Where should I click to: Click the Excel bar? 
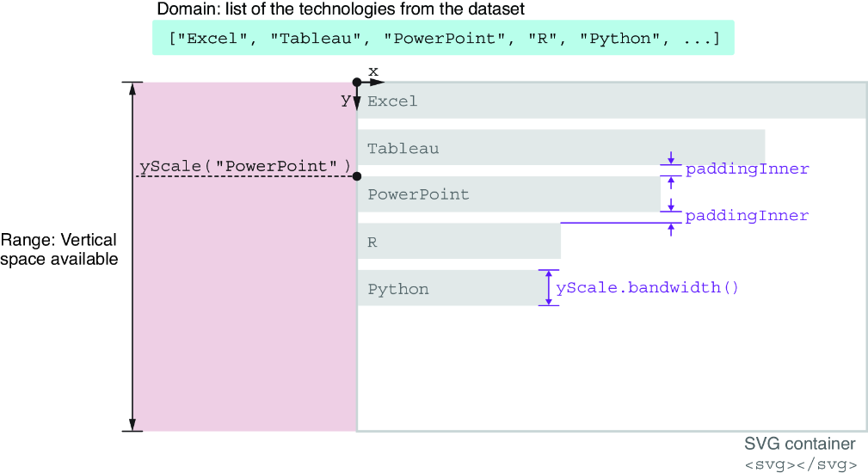click(x=612, y=101)
